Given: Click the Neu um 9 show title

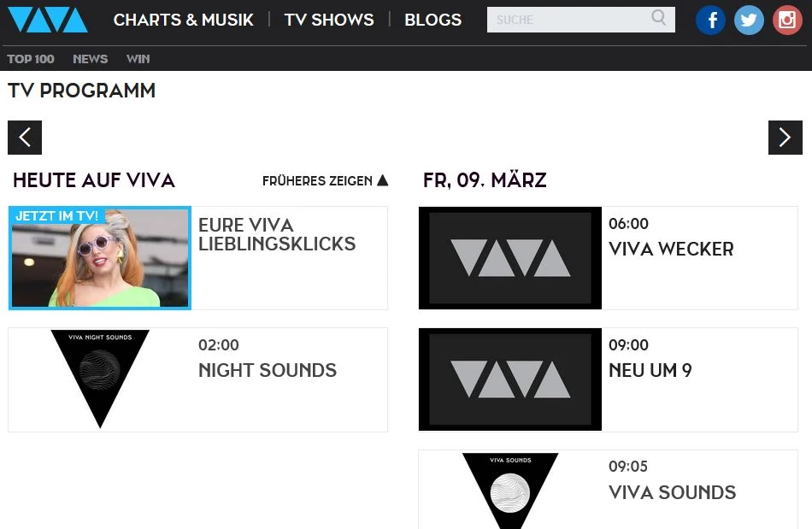Looking at the screenshot, I should (650, 370).
